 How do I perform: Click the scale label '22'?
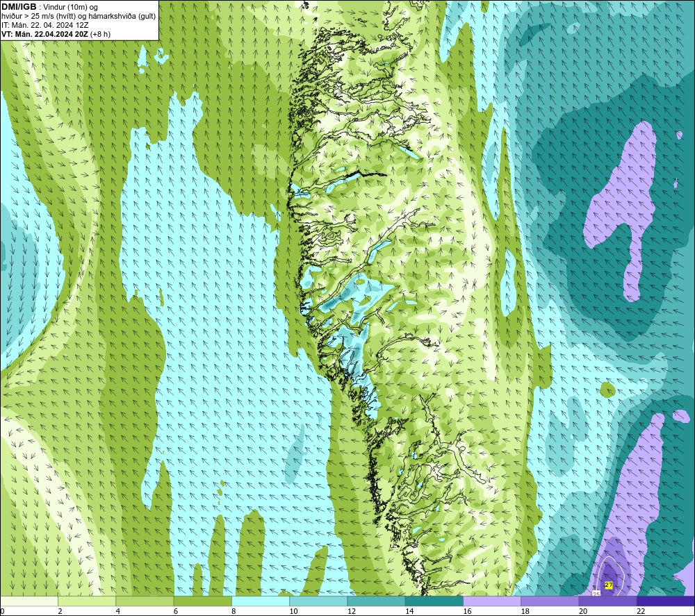(641, 611)
